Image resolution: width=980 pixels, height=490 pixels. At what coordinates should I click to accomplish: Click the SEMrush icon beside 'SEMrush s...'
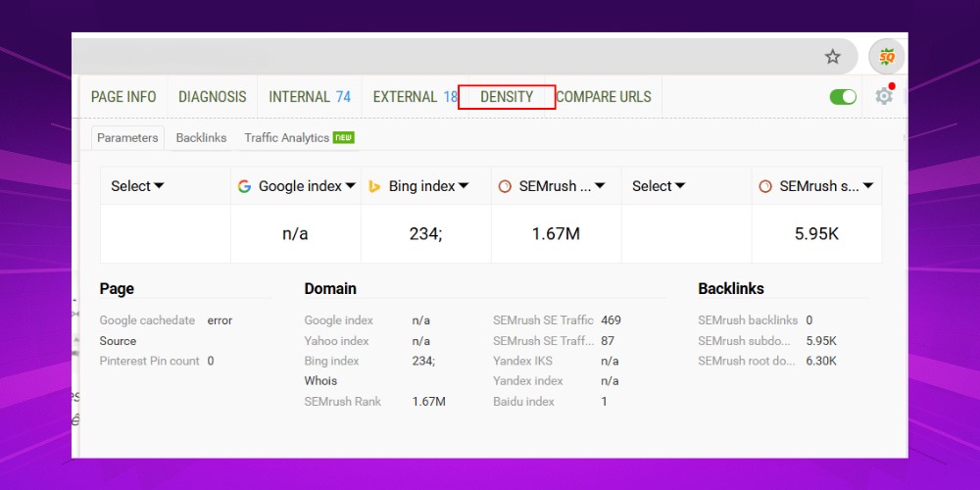[x=765, y=186]
